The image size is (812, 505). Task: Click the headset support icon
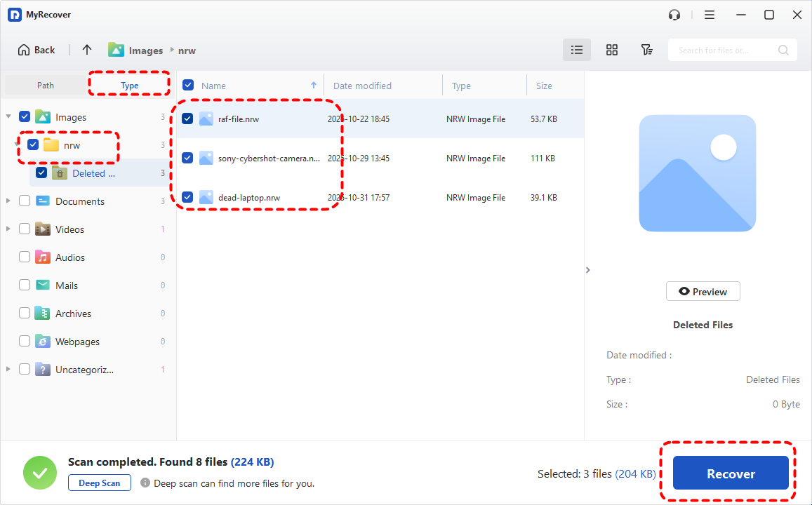pos(675,15)
